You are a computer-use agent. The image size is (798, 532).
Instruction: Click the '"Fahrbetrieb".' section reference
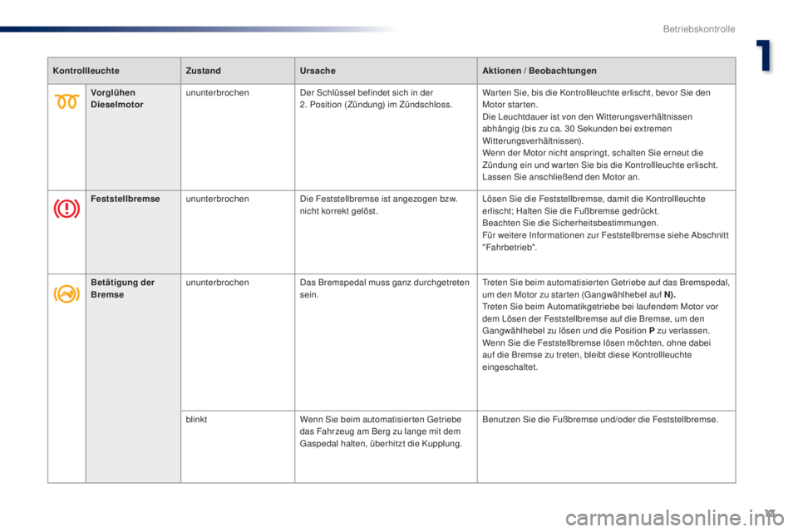click(510, 247)
